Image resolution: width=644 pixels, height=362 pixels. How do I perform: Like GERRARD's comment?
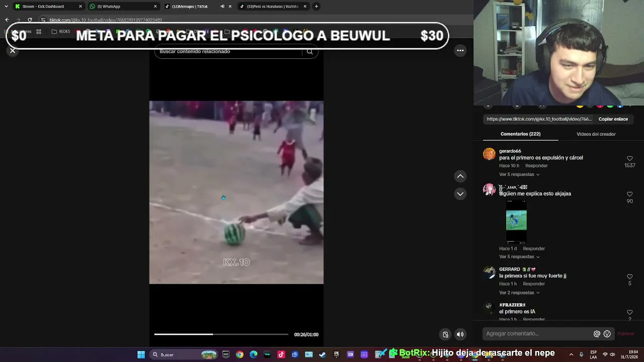(629, 277)
